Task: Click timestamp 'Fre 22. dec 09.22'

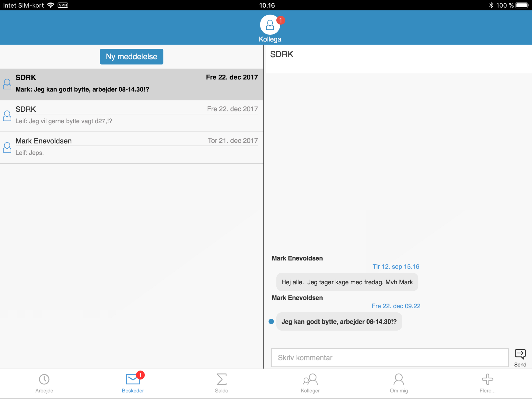Action: (396, 306)
